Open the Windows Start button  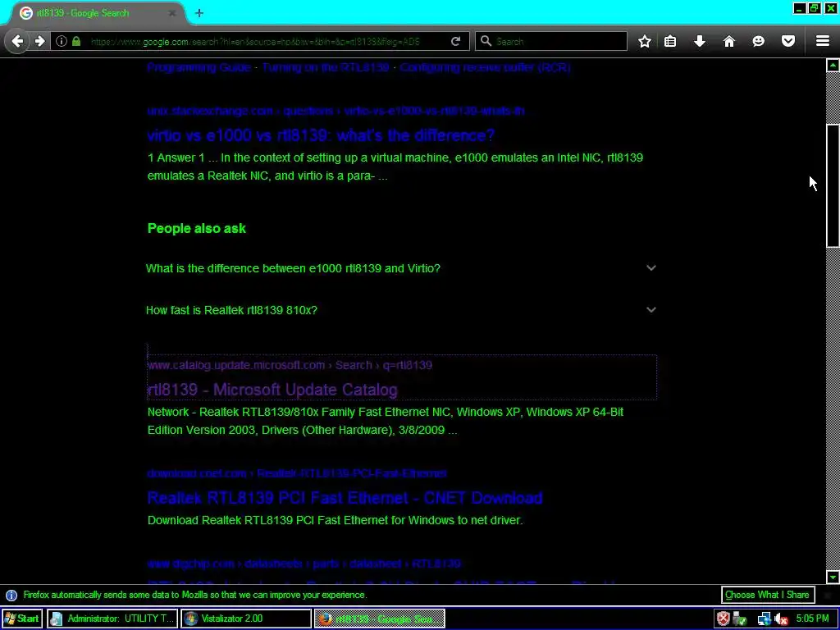(x=22, y=619)
